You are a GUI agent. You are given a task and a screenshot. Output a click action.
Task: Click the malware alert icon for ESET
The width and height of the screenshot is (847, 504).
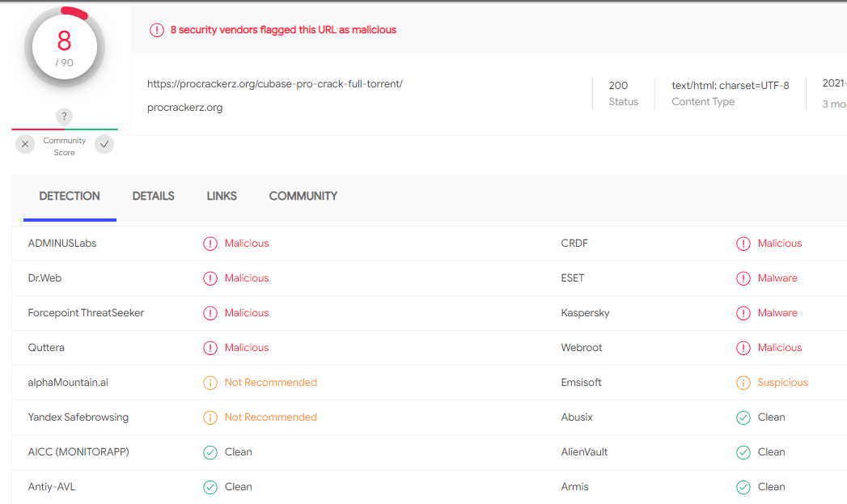tap(743, 278)
